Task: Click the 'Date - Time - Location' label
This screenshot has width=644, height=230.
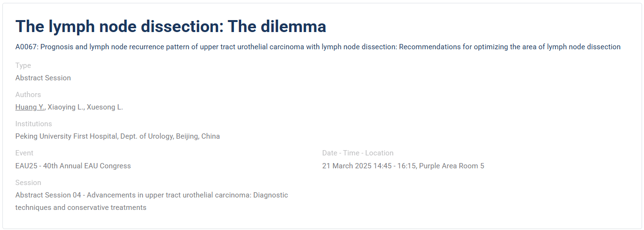Action: click(x=358, y=153)
